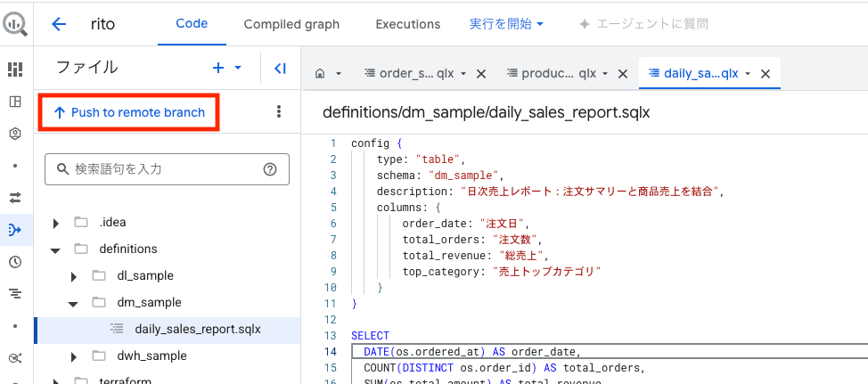Viewport: 868px width, 384px height.
Task: Open the home tab dropdown arrow
Action: point(339,74)
